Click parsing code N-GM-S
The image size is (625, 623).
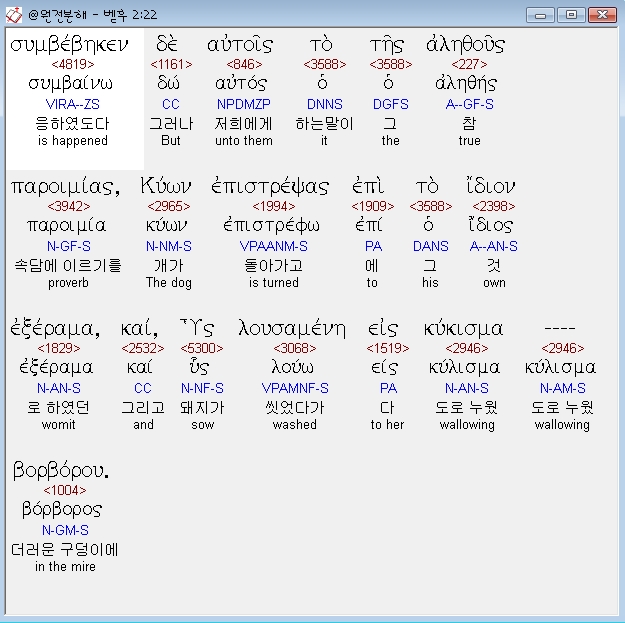[x=65, y=530]
